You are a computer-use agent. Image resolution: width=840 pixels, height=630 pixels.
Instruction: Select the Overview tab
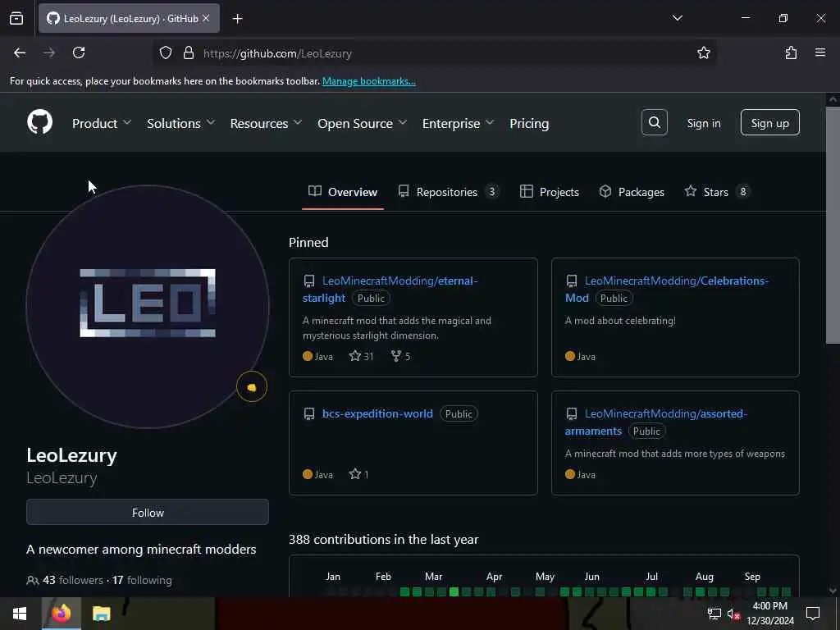[x=343, y=192]
